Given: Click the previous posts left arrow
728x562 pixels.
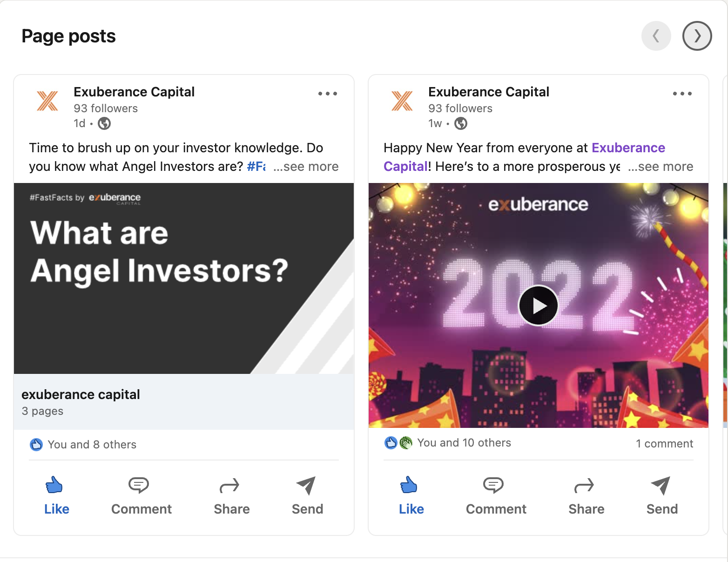Looking at the screenshot, I should coord(656,36).
